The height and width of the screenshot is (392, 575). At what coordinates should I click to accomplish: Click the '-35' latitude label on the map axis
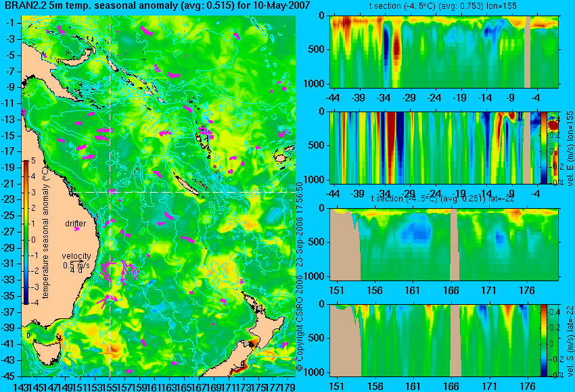click(8, 295)
